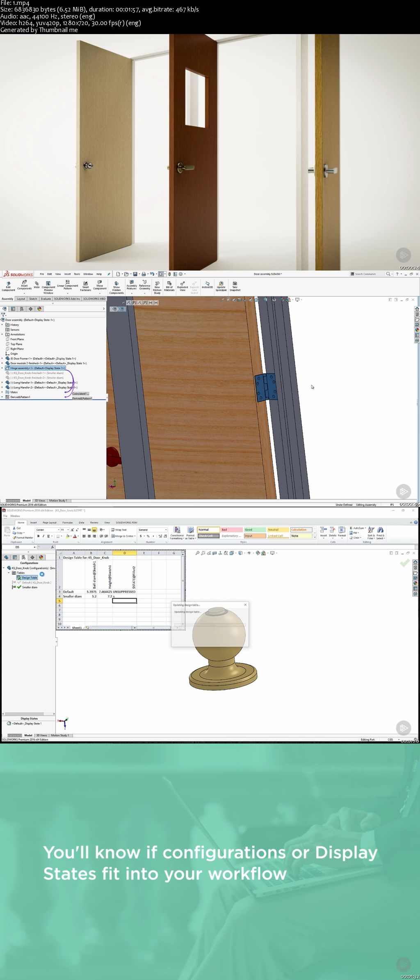Apply Neutral cell style swatch
420x980 pixels.
(x=278, y=530)
